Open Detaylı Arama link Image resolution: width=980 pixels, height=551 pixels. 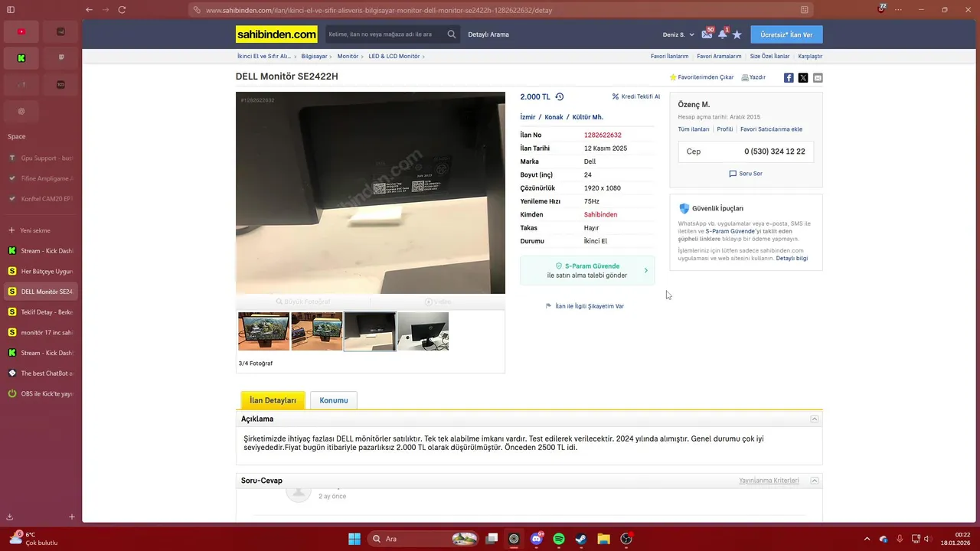[488, 34]
